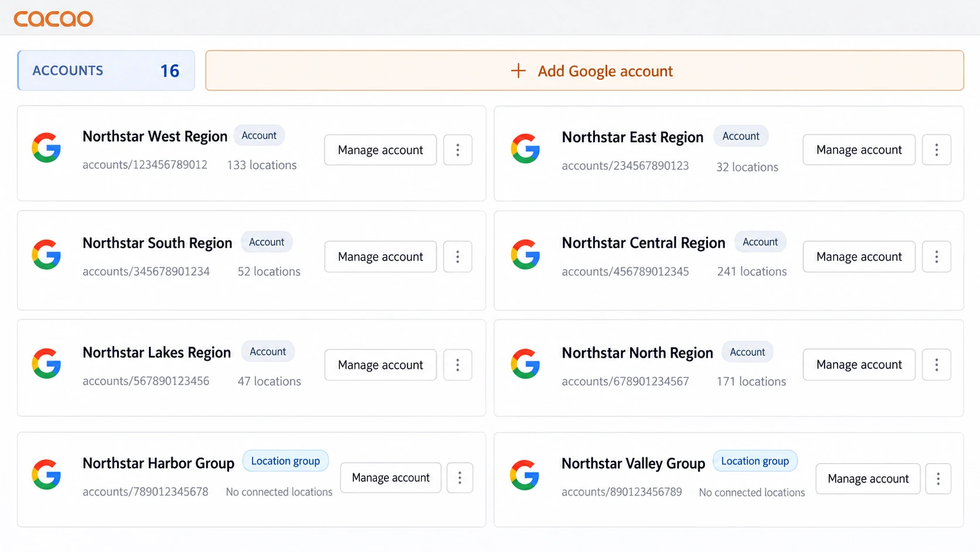Open the three-dot menu for Northstar East Region

tap(937, 150)
